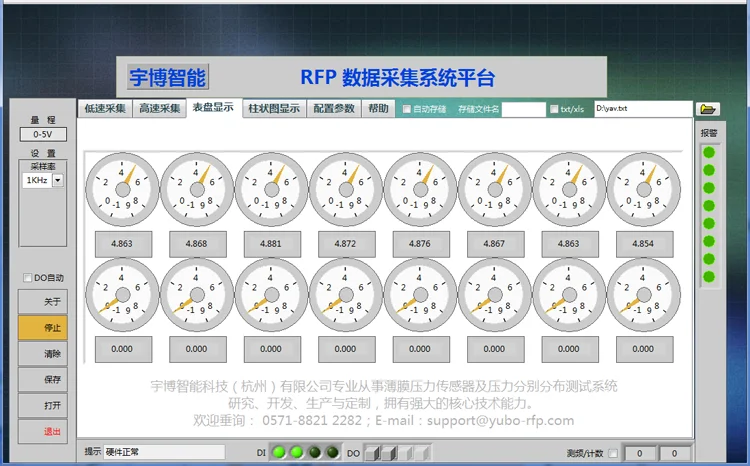This screenshot has width=750, height=466.
Task: Toggle the first DO switch
Action: tap(372, 452)
